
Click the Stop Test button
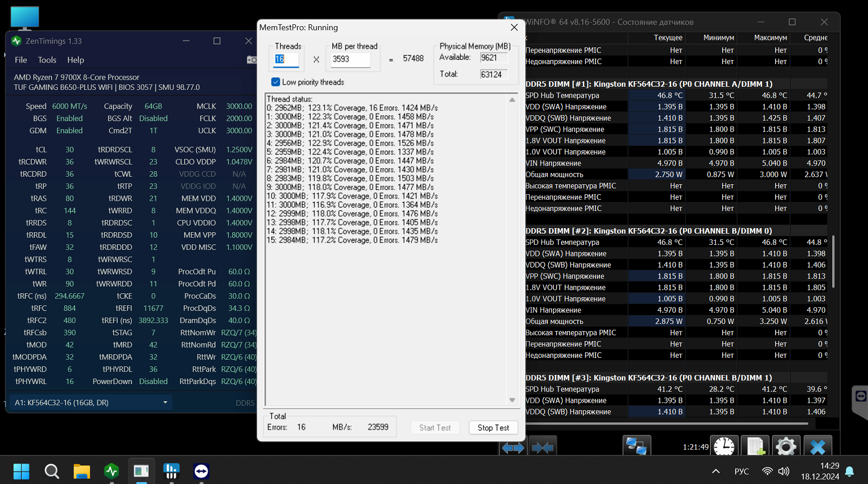(493, 427)
